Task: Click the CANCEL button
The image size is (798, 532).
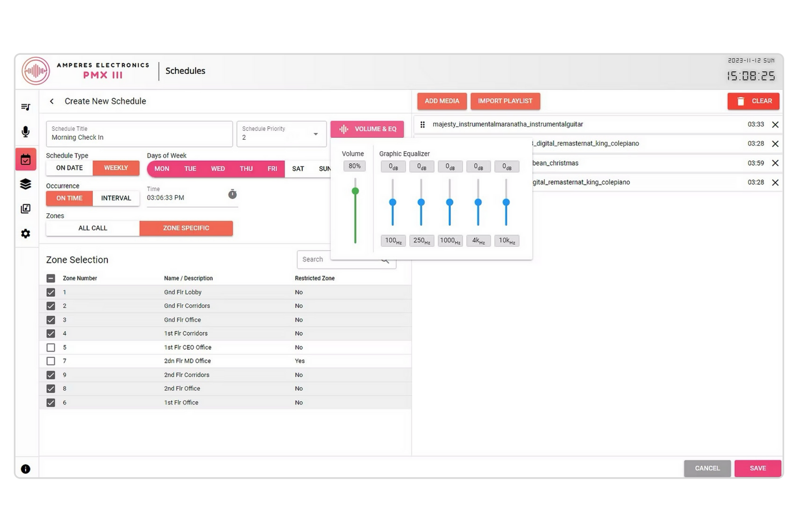Action: click(707, 468)
